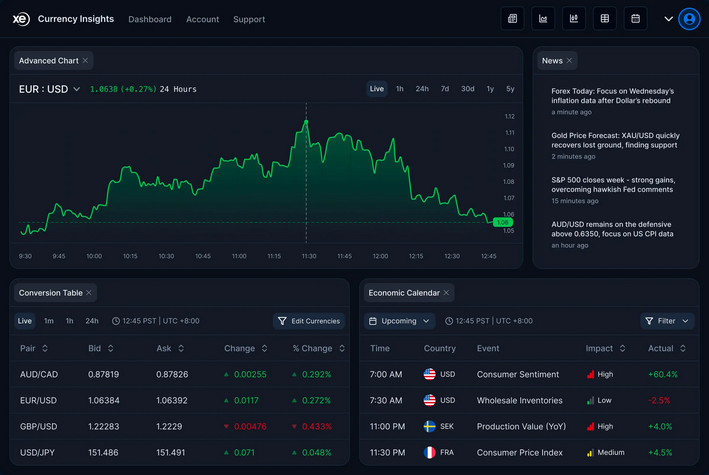Viewport: 709px width, 475px height.
Task: Click the News tab label
Action: 552,61
